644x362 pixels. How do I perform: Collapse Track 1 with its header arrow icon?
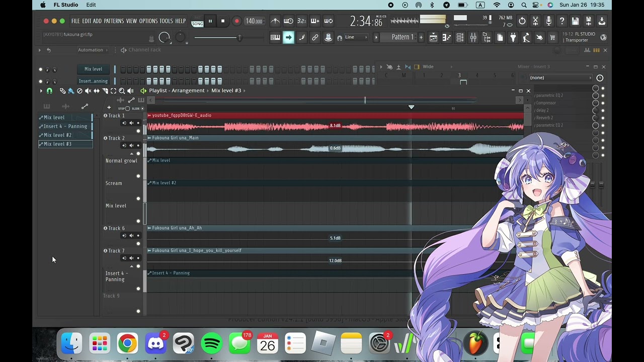tap(105, 116)
